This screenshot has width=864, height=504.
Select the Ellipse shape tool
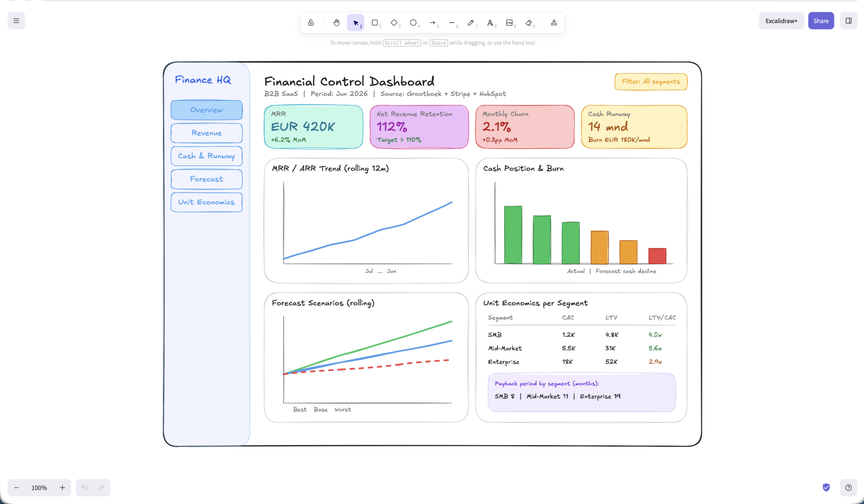point(413,22)
